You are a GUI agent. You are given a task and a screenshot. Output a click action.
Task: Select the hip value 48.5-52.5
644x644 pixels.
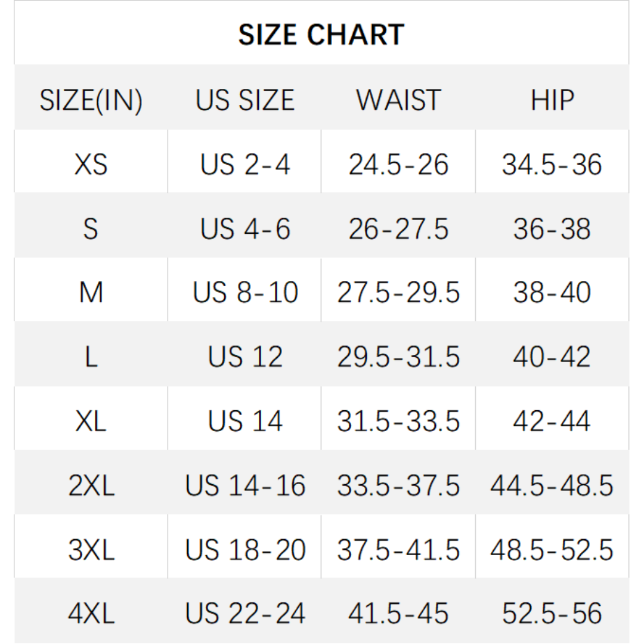pos(552,550)
